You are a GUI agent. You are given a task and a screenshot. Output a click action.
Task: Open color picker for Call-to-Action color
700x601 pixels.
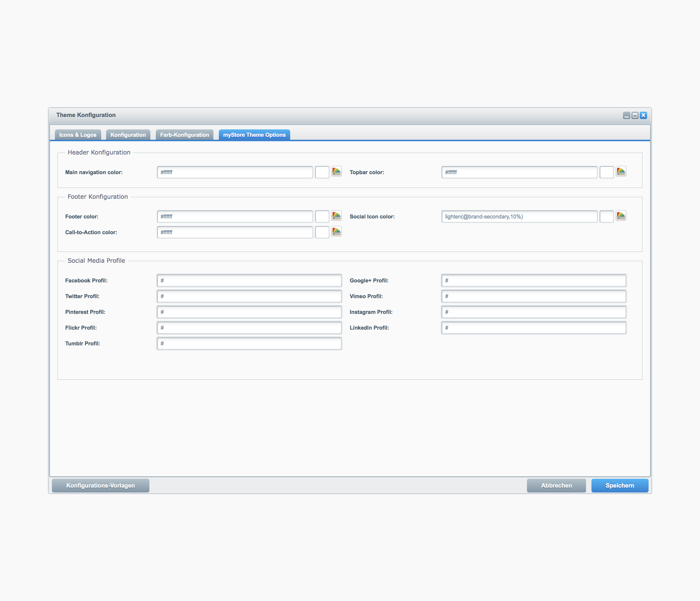[x=336, y=232]
